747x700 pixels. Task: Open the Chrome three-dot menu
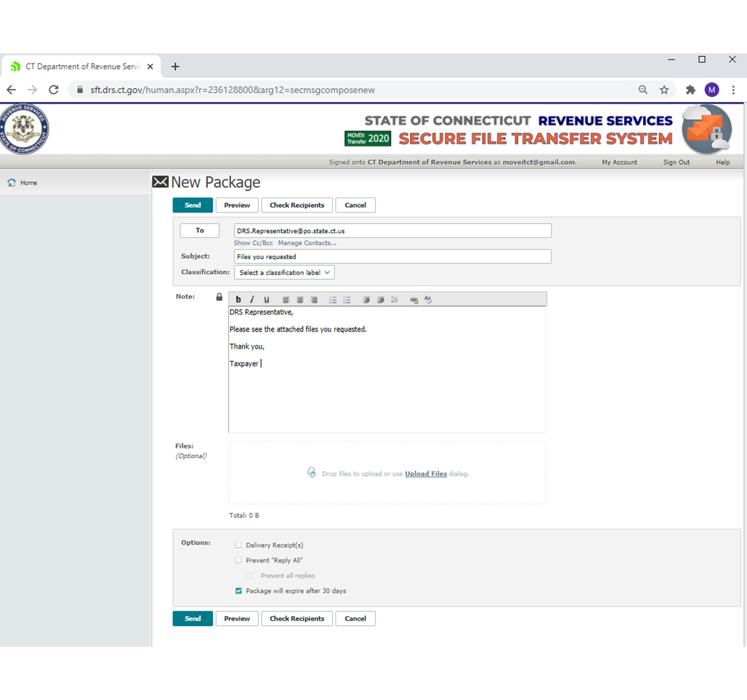[x=733, y=90]
